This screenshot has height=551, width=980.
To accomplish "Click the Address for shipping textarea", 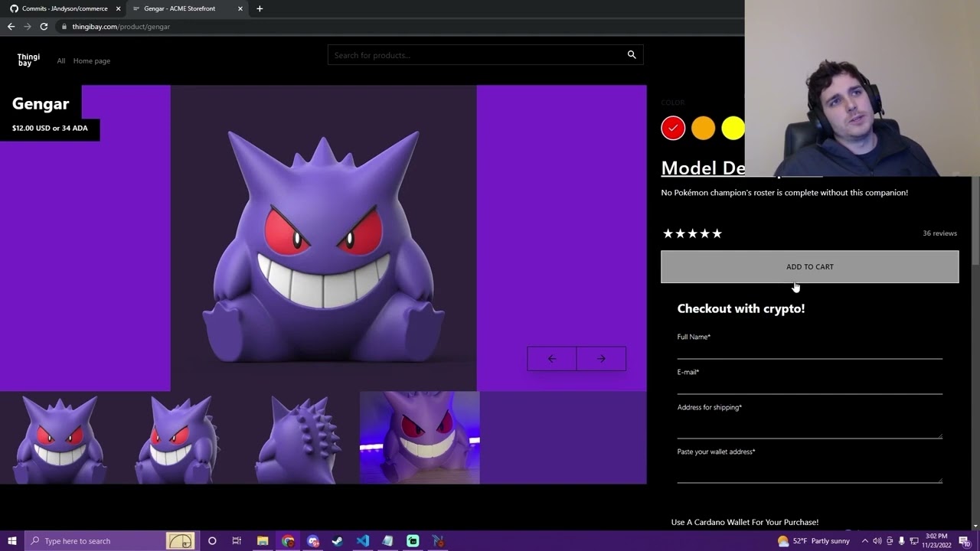I will [809, 426].
